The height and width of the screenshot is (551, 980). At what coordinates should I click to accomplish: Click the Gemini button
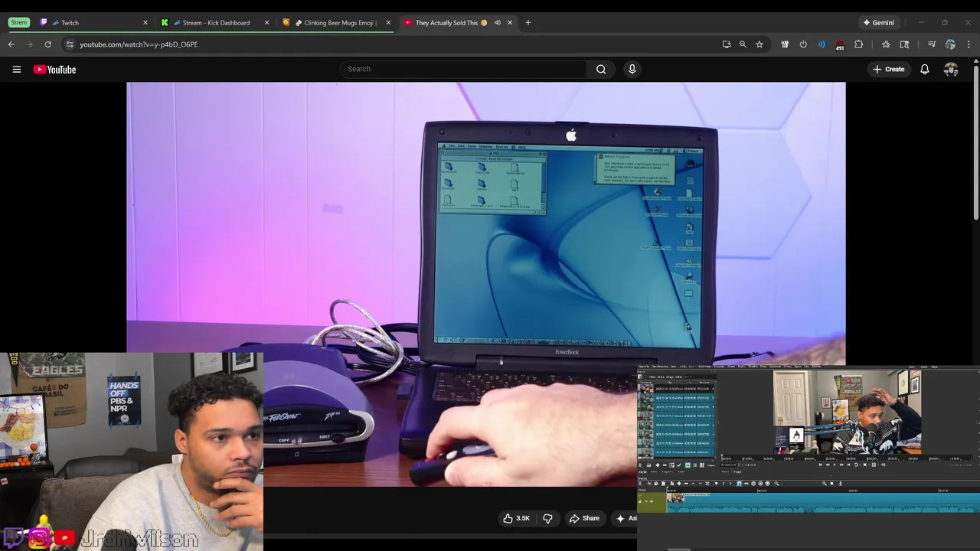pos(878,22)
